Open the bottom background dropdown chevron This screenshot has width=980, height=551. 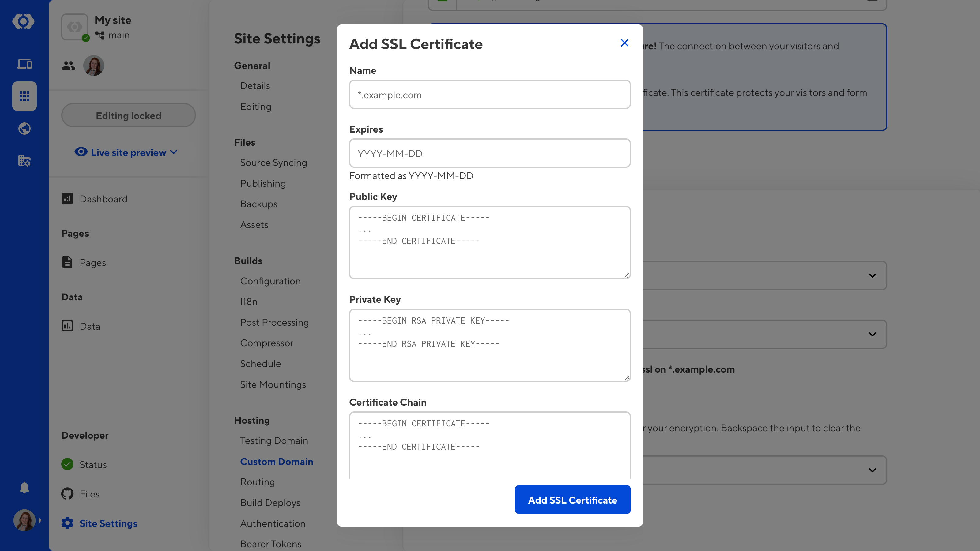click(872, 470)
